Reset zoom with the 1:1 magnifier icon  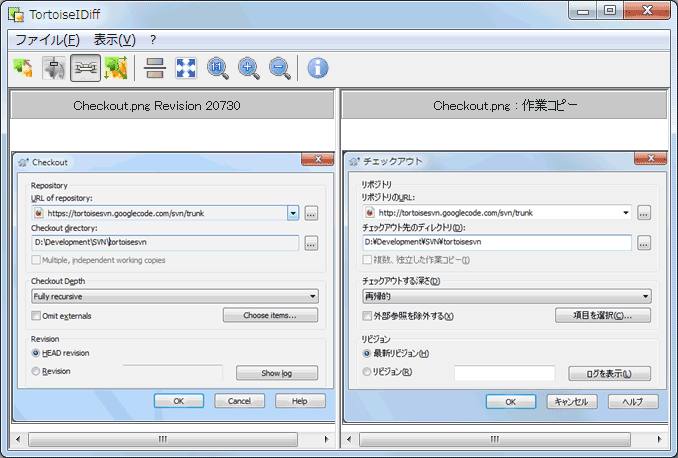[217, 68]
